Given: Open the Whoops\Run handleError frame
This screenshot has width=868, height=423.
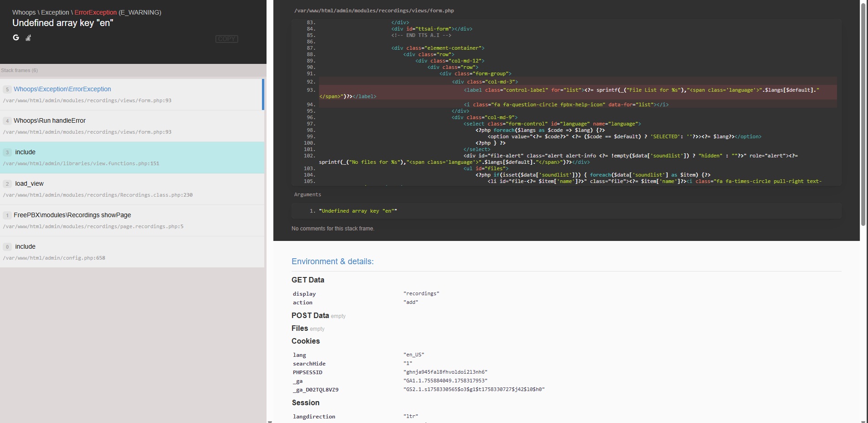Looking at the screenshot, I should [x=50, y=121].
